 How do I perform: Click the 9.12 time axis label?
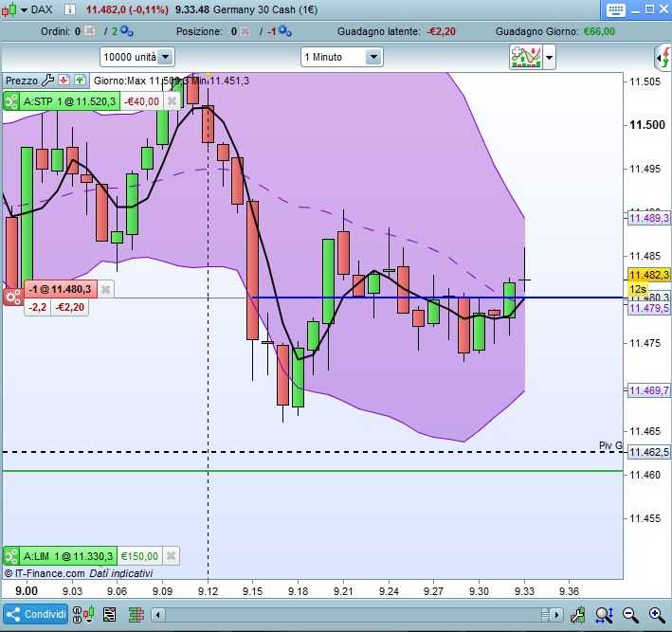point(208,591)
